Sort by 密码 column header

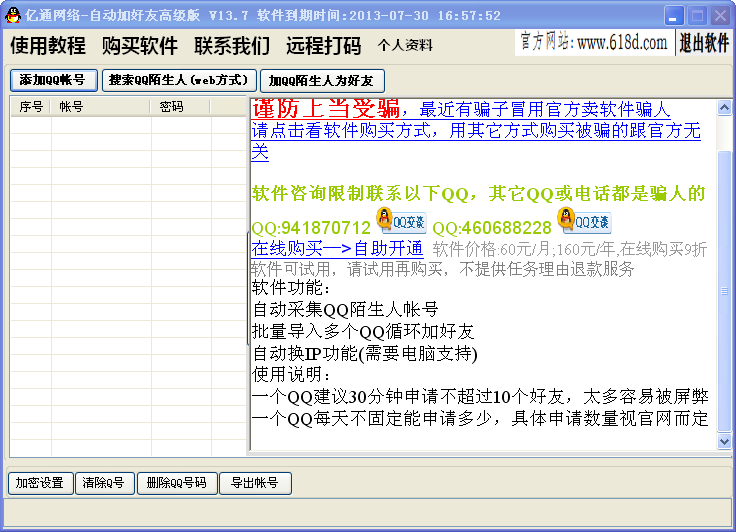(x=181, y=107)
